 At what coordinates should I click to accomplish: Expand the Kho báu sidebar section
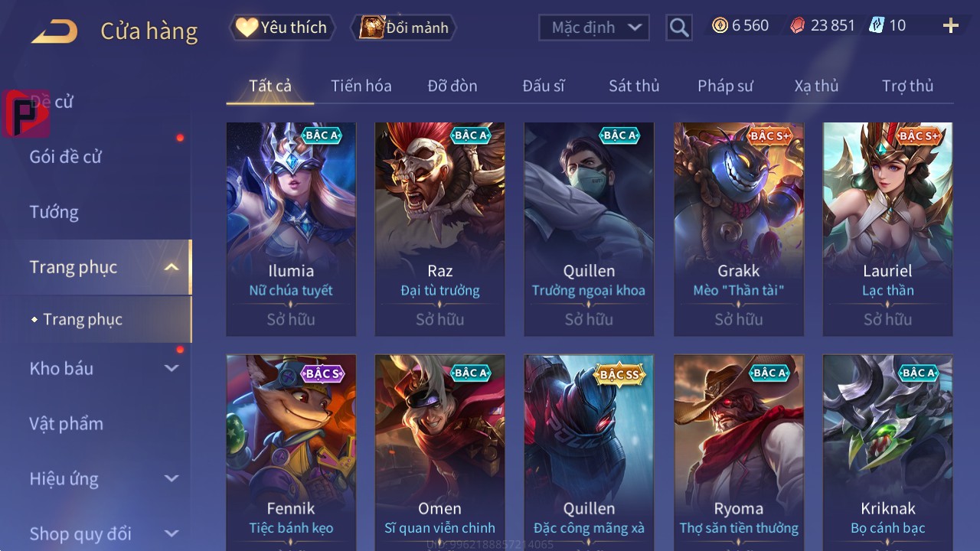coord(171,368)
